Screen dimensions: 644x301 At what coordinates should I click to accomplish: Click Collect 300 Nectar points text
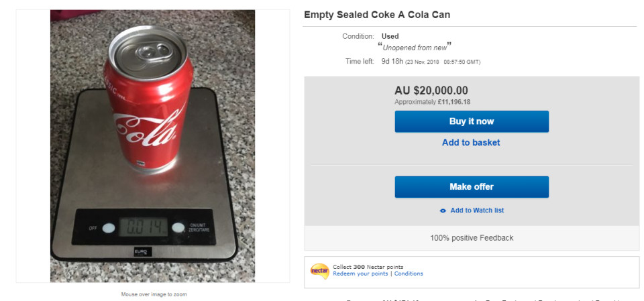coord(368,267)
